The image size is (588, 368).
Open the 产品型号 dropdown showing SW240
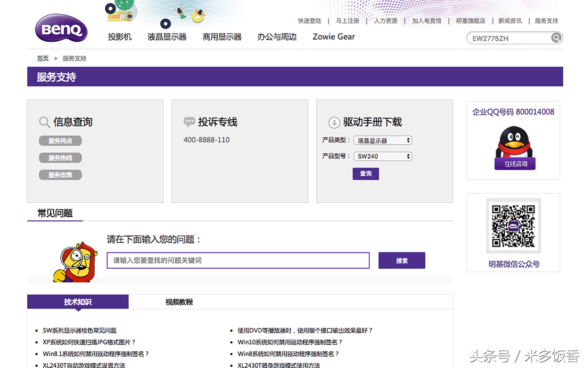point(383,156)
